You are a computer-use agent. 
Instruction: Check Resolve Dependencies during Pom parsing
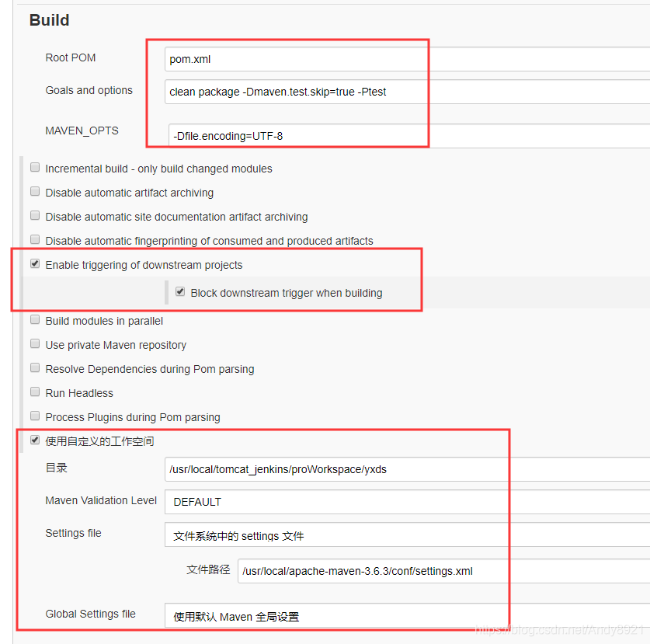[x=35, y=367]
